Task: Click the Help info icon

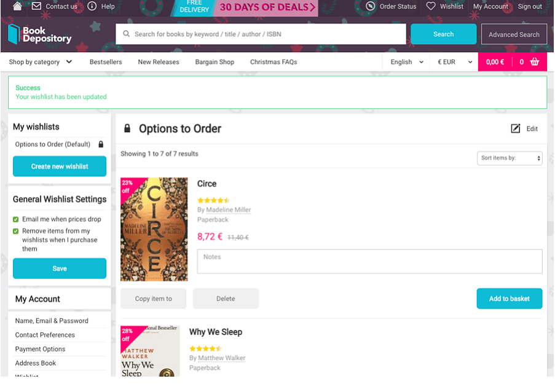Action: click(92, 6)
